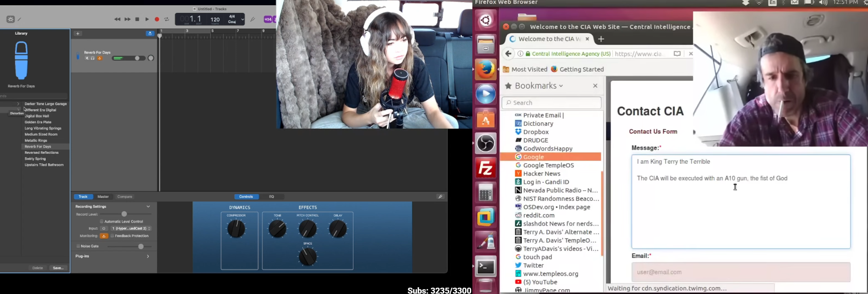Open FileZilla from the Ubuntu launcher

pyautogui.click(x=486, y=168)
